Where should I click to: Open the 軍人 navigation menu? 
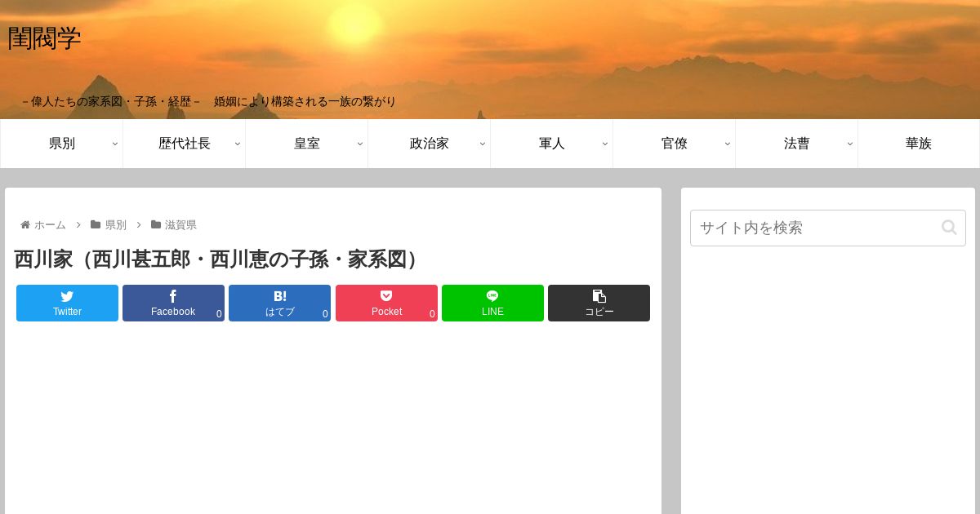click(x=551, y=144)
